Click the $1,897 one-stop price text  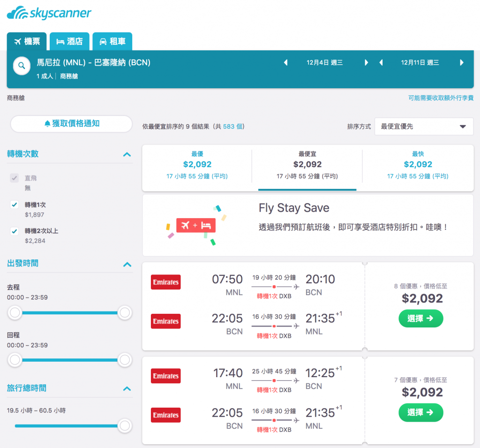point(34,214)
